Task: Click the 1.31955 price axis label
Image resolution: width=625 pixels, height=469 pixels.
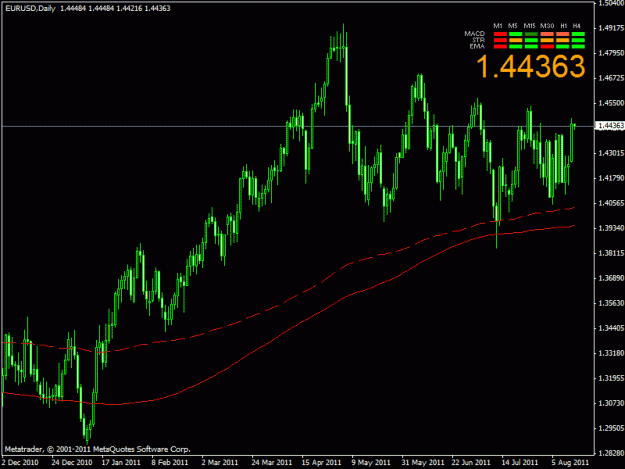Action: [611, 378]
